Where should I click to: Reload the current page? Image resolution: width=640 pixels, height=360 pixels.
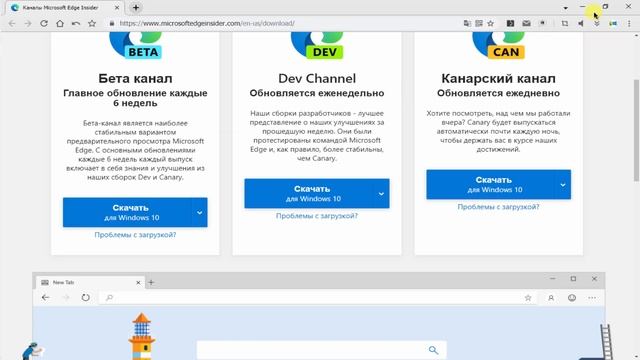pyautogui.click(x=44, y=24)
